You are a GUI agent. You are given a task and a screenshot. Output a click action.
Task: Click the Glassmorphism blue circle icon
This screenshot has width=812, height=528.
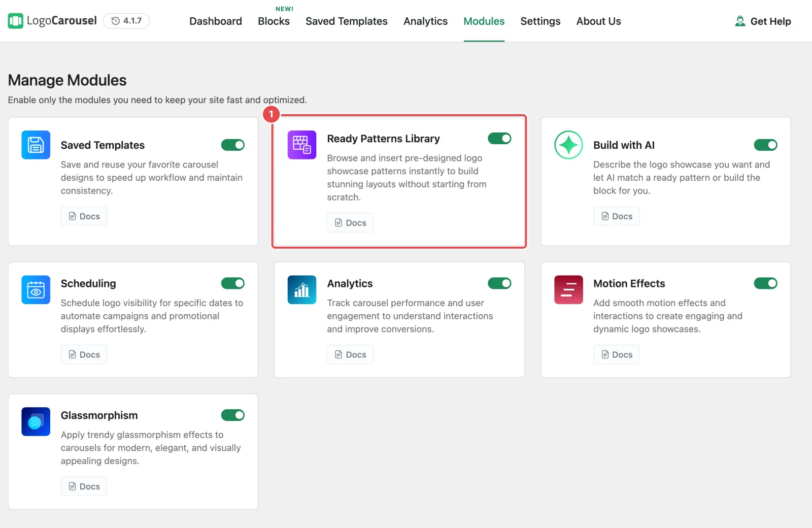click(36, 421)
